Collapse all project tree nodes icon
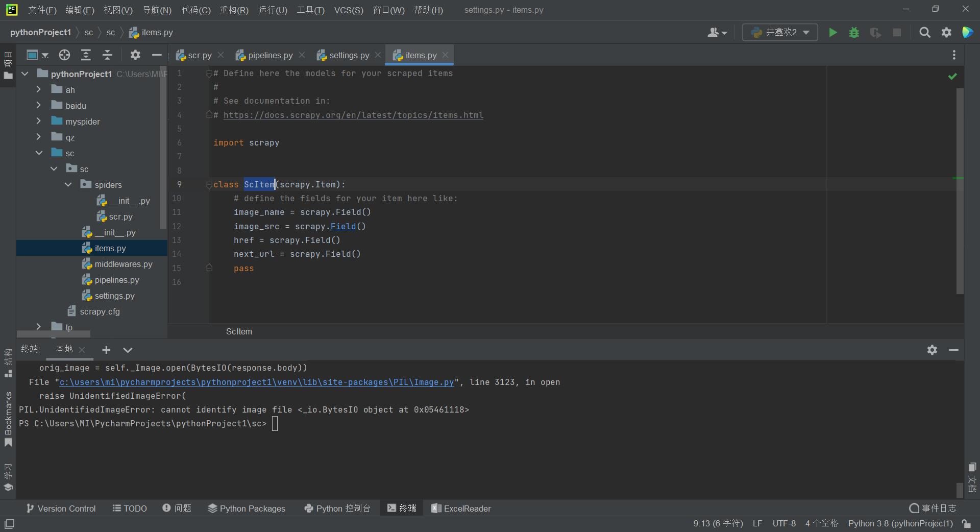980x532 pixels. click(x=107, y=55)
